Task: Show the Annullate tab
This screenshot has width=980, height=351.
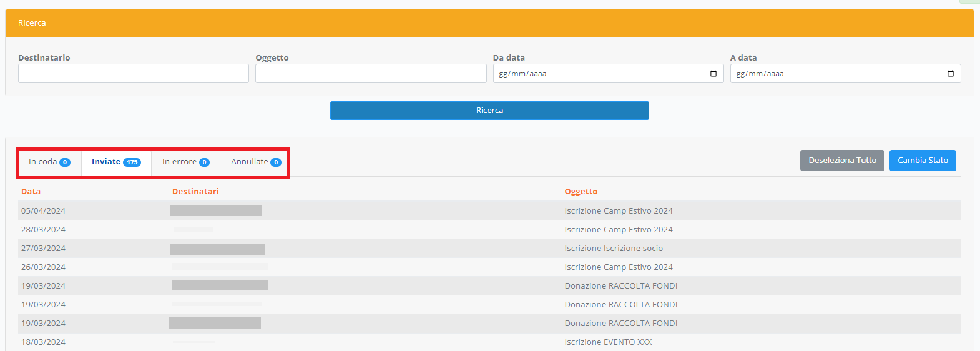Action: [256, 162]
